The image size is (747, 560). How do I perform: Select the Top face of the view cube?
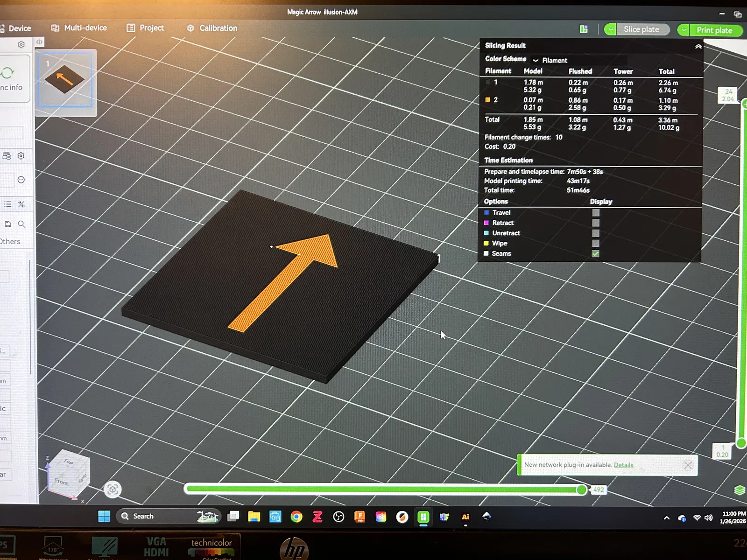69,462
